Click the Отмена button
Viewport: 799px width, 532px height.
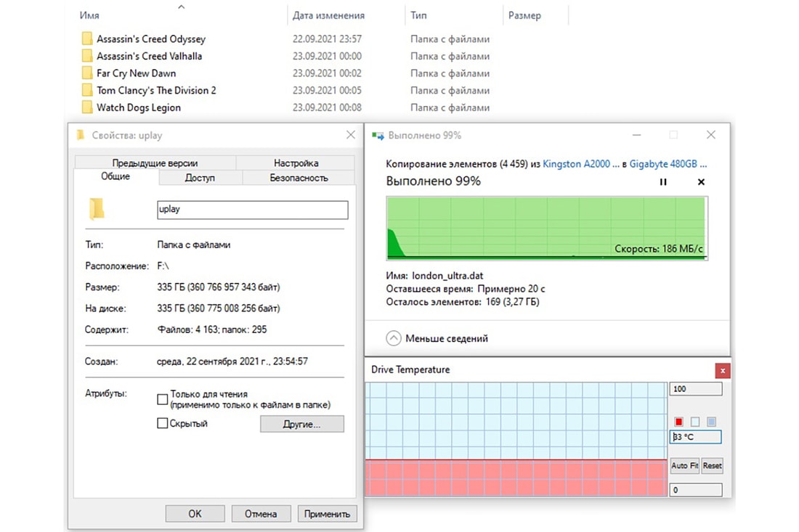click(261, 514)
